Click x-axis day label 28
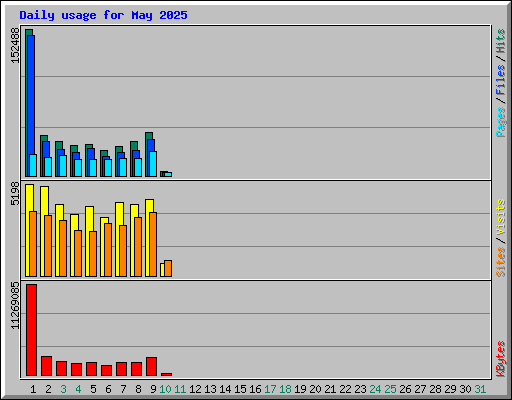The height and width of the screenshot is (400, 512). tap(435, 389)
